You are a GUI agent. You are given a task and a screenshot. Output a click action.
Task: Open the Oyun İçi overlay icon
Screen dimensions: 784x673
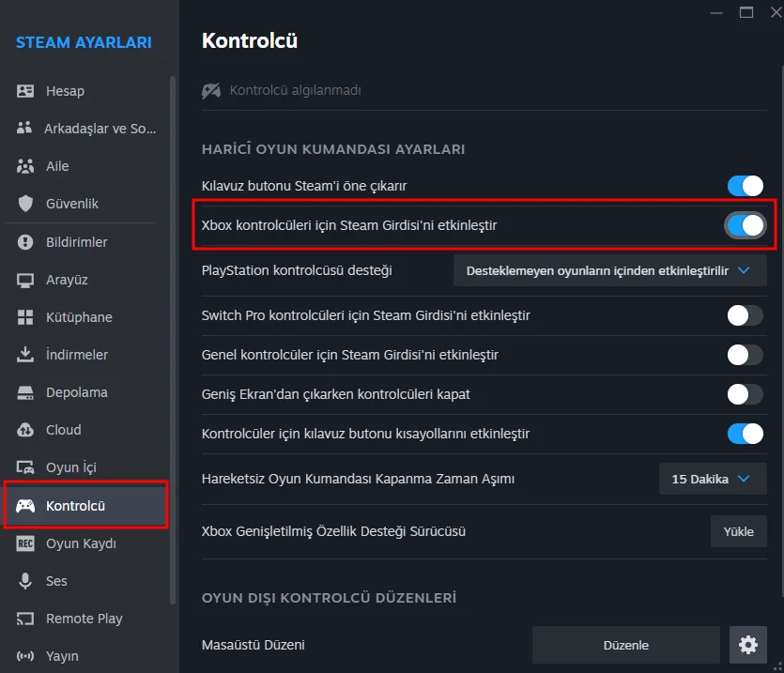[x=25, y=467]
